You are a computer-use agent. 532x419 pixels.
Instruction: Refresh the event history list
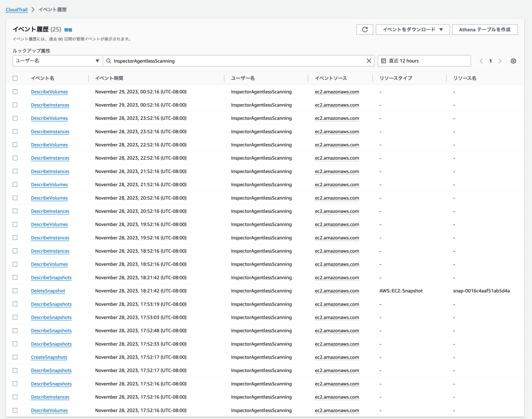point(365,29)
